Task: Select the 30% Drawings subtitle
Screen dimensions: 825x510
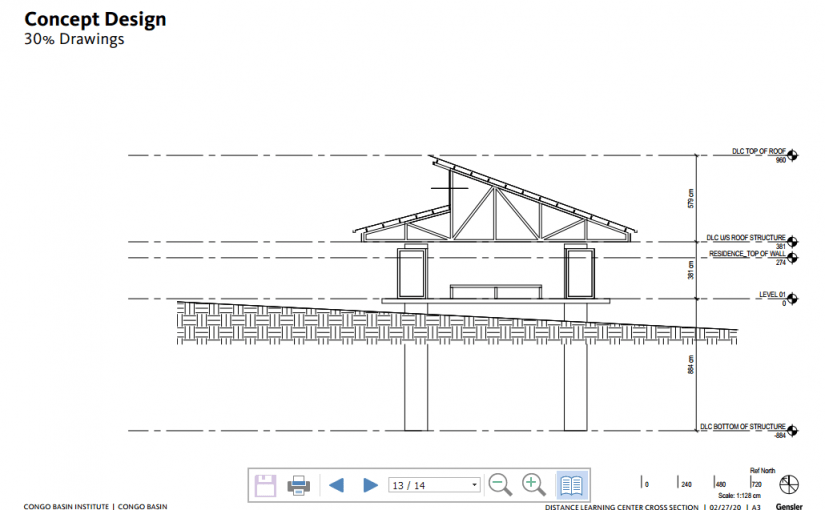Action: (74, 40)
